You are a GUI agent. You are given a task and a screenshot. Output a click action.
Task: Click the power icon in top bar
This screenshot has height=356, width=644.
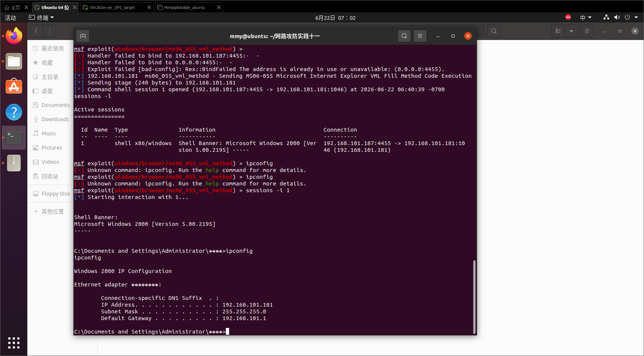[628, 18]
